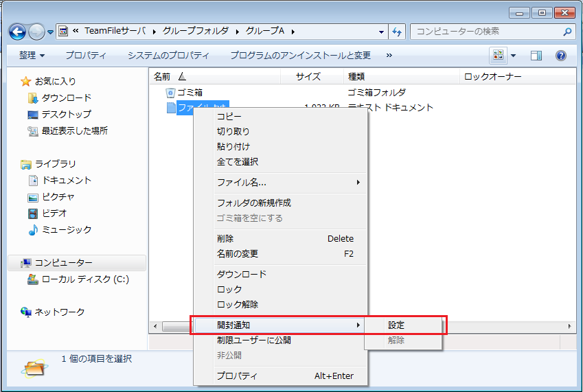583x392 pixels.
Task: Select ダウンロード in favorites sidebar
Action: click(x=66, y=97)
